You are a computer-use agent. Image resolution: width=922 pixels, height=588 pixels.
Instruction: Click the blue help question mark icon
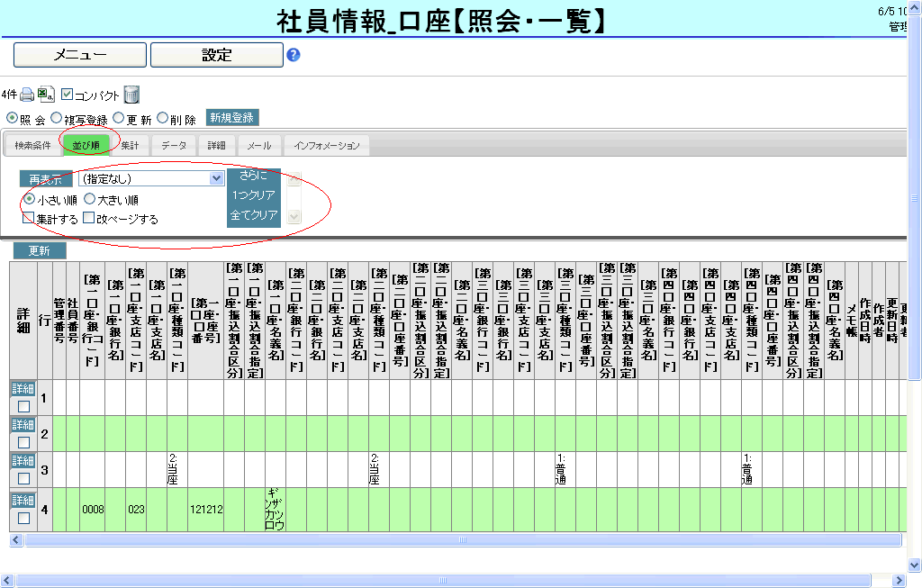click(x=293, y=55)
